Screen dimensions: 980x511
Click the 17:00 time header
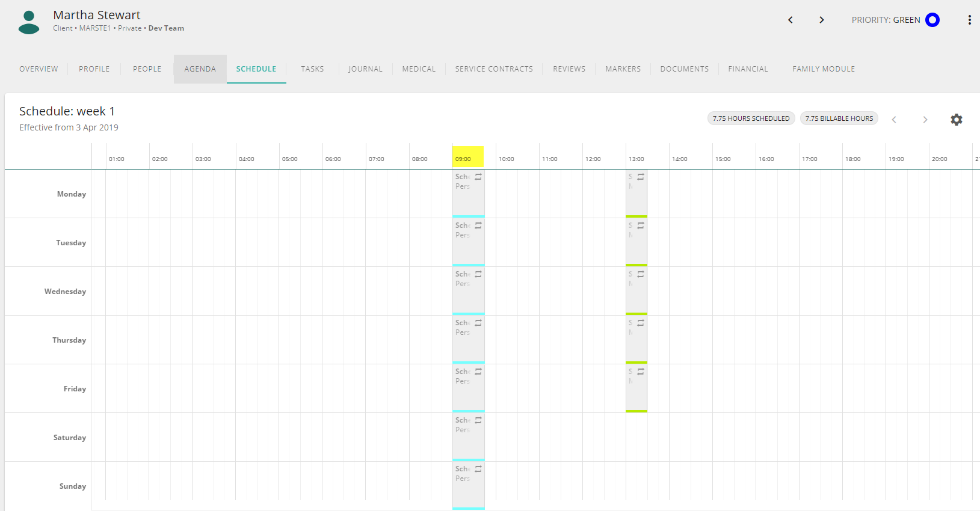pyautogui.click(x=810, y=159)
